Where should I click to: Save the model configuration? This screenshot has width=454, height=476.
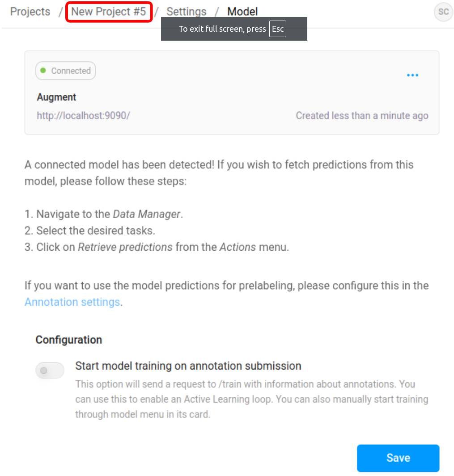pyautogui.click(x=398, y=458)
